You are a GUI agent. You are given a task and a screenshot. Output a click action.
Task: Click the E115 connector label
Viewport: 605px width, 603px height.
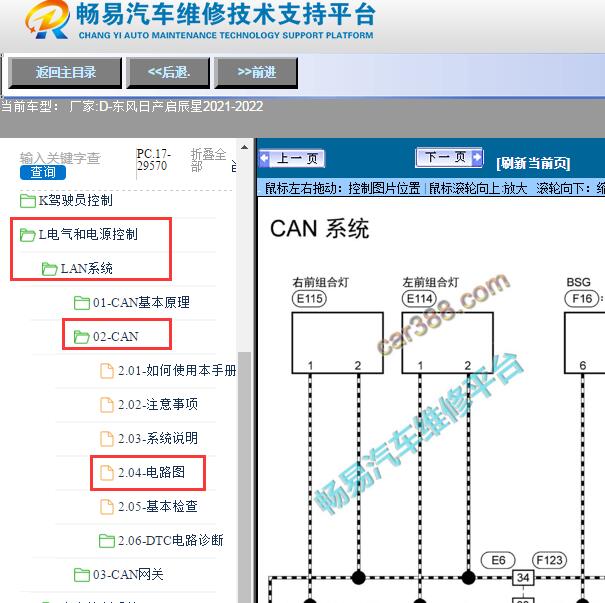(x=309, y=299)
